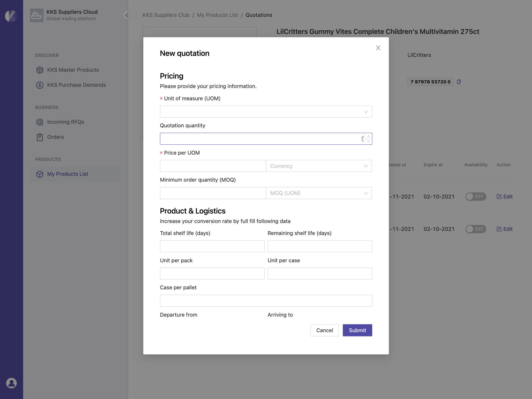Click the Unit per pack field

pyautogui.click(x=212, y=273)
